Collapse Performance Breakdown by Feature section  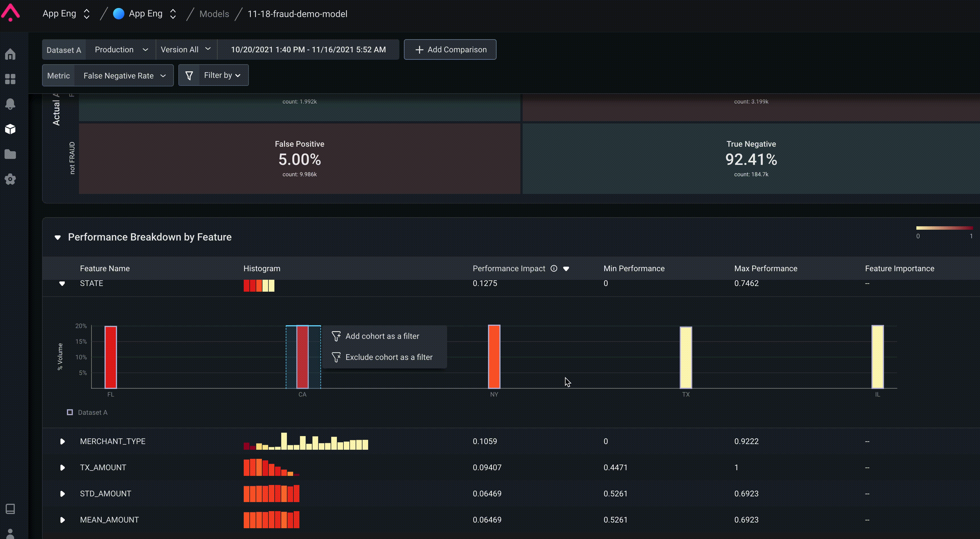57,238
